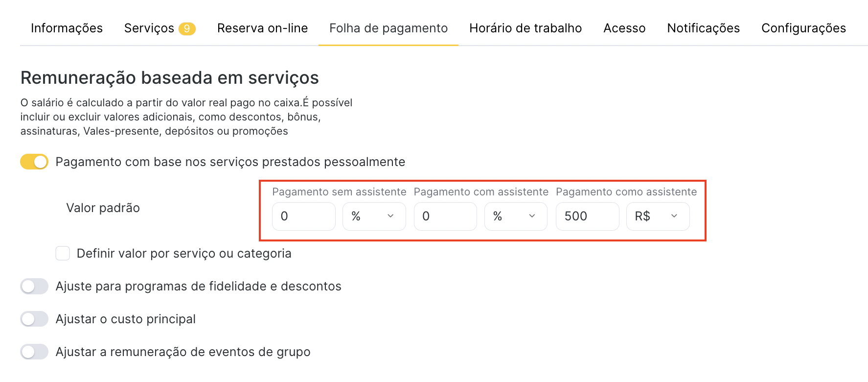Switch to the Serviços tab
Screen dimensions: 868x382
coord(149,28)
